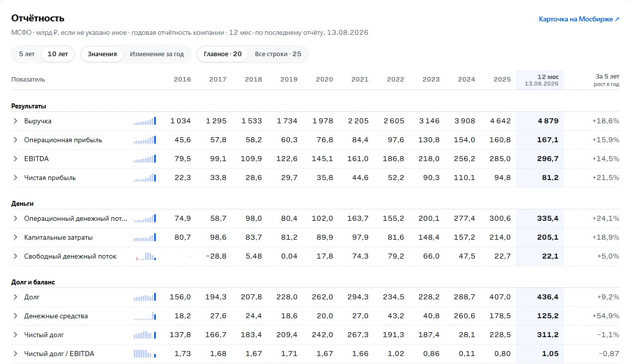This screenshot has height=364, width=631.
Task: Open the Карточка на Мосбирже link
Action: click(579, 19)
